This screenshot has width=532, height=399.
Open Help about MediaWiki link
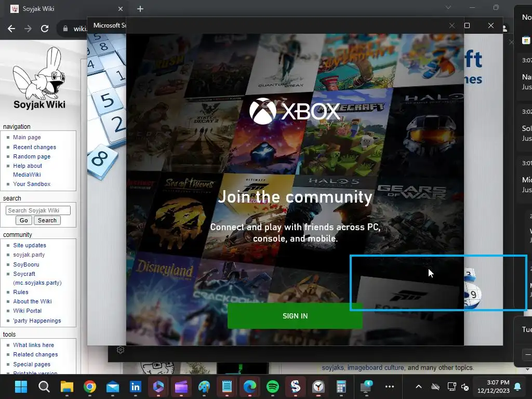point(28,170)
